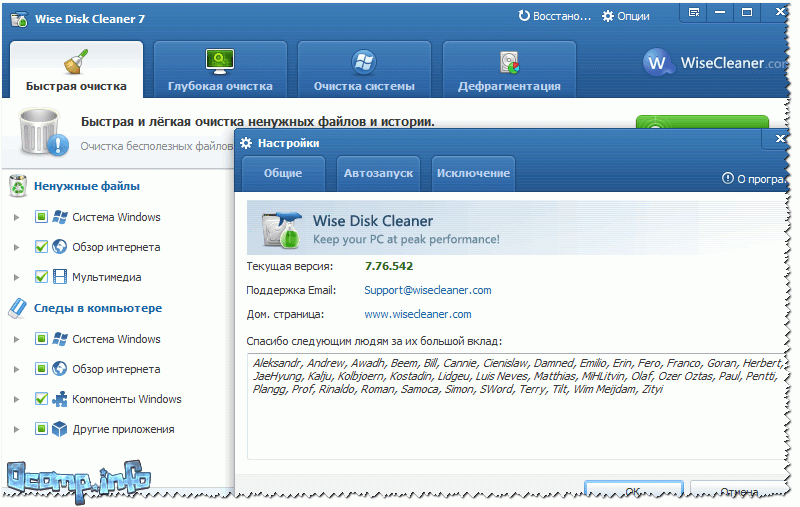Toggle Система Windows checkbox under Следы в компьютере
This screenshot has height=507, width=800.
[x=41, y=339]
